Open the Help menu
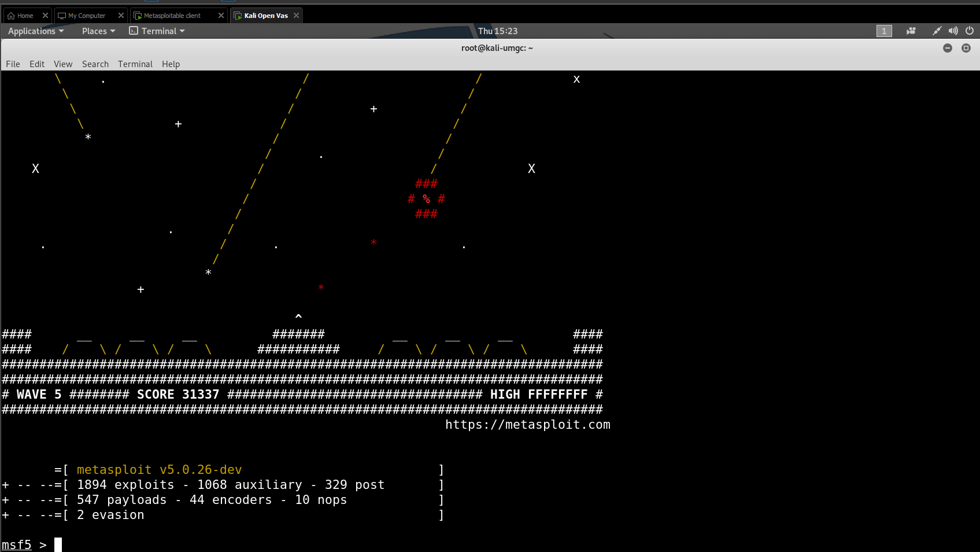 click(171, 64)
